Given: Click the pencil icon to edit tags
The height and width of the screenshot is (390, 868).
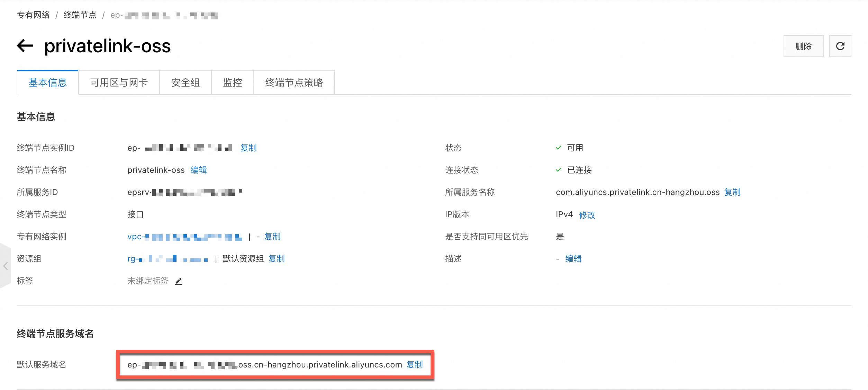Looking at the screenshot, I should (179, 281).
